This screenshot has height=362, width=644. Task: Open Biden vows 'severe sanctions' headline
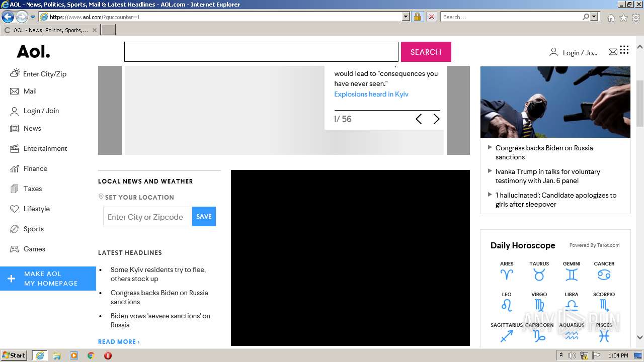click(160, 320)
